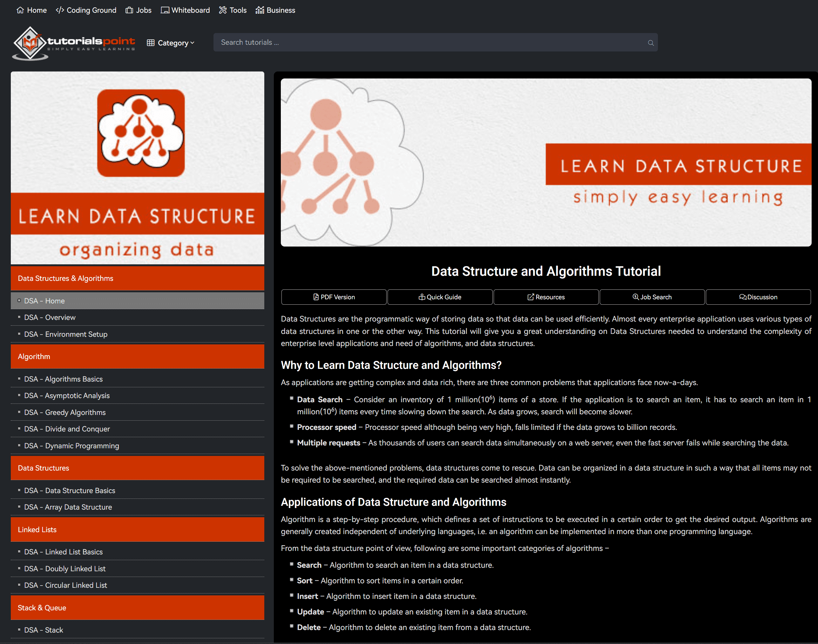
Task: Open the Business chart icon
Action: click(x=260, y=10)
